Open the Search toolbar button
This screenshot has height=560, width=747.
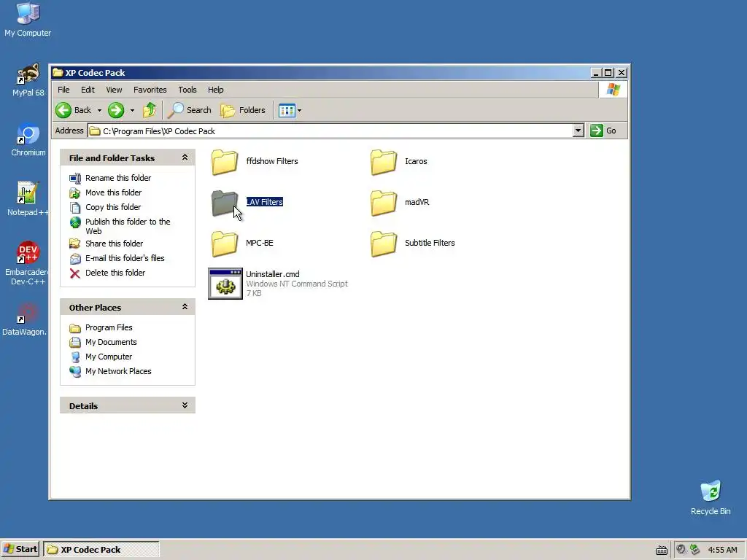[x=189, y=111]
